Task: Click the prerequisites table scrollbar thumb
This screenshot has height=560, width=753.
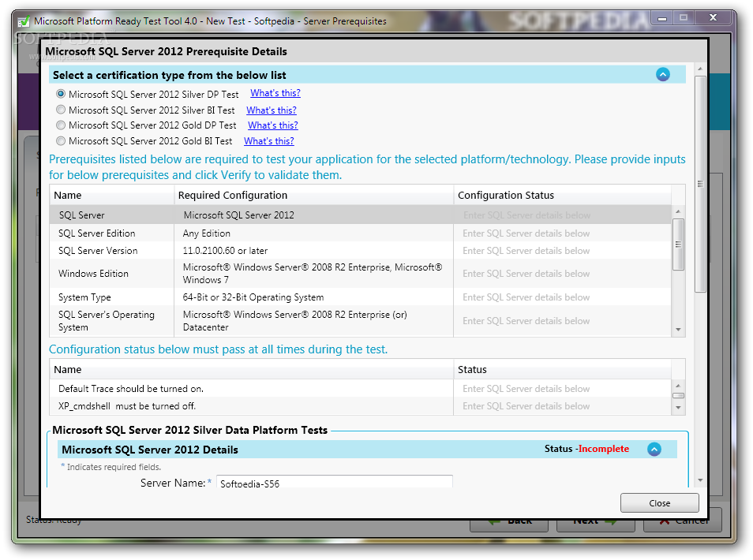Action: (678, 245)
